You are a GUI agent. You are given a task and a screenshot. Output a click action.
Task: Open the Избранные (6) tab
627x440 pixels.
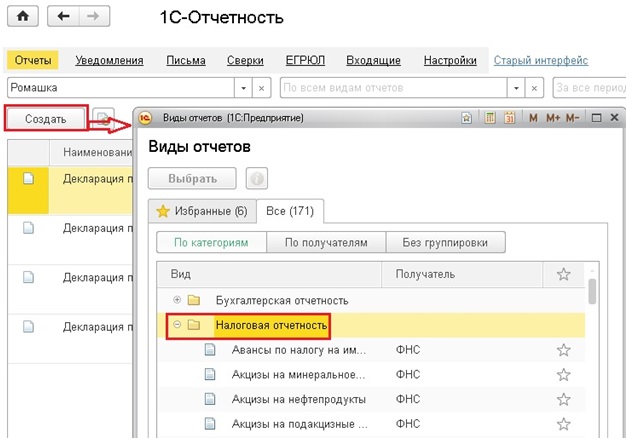202,211
